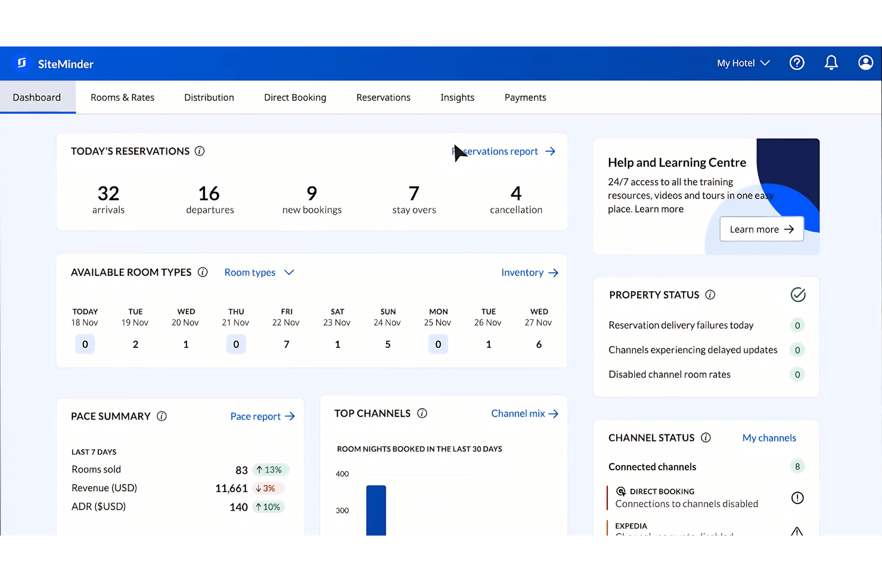Open the Payments tab

[525, 97]
